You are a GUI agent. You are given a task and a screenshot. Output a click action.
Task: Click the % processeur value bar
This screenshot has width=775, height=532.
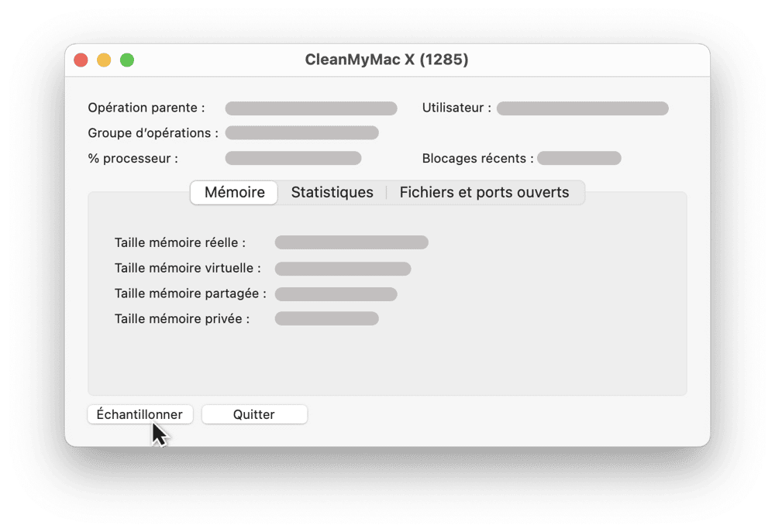click(293, 158)
